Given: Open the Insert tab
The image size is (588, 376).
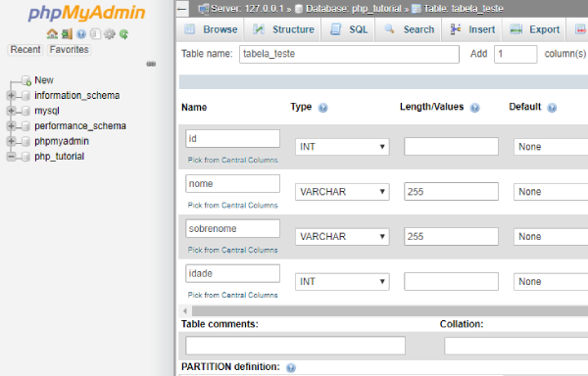Looking at the screenshot, I should coord(472,29).
